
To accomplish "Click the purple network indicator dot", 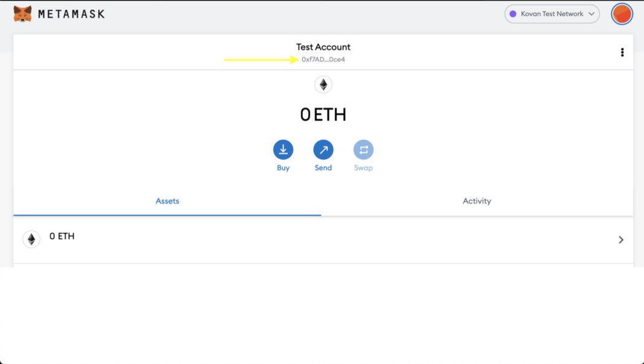I will click(513, 14).
